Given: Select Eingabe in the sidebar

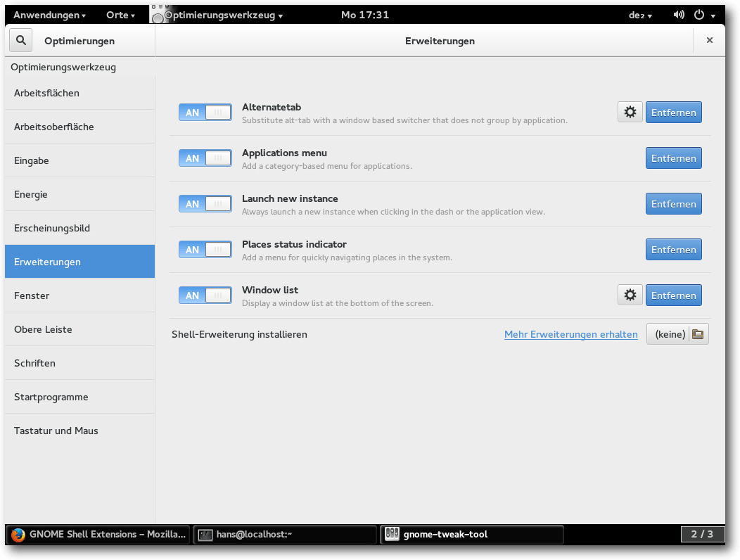Looking at the screenshot, I should pos(79,160).
